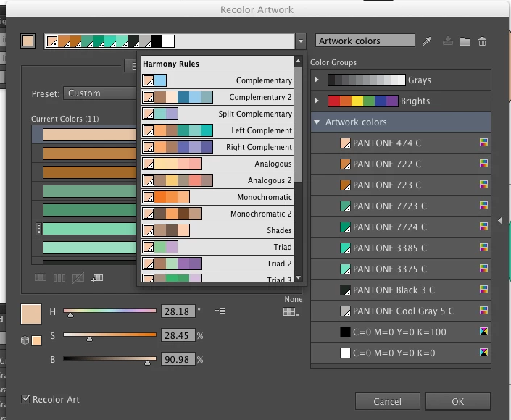Choose the Analogous 2 harmony rule
511x420 pixels.
(217, 180)
